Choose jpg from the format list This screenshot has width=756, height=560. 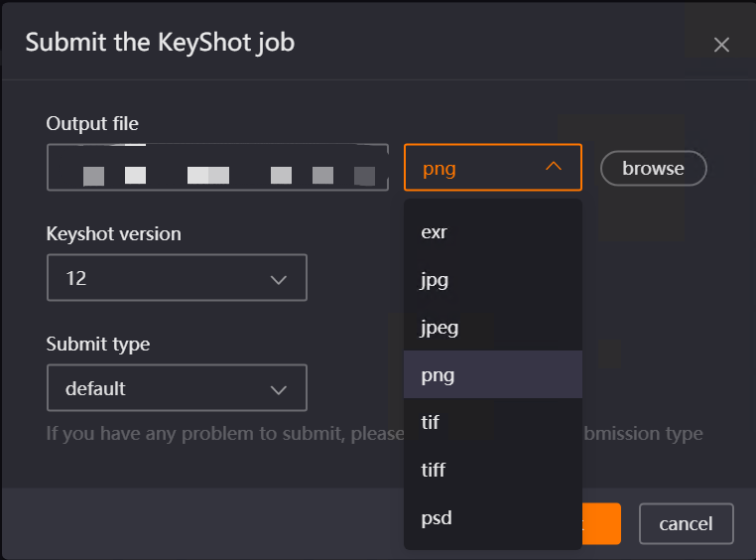[x=493, y=280]
